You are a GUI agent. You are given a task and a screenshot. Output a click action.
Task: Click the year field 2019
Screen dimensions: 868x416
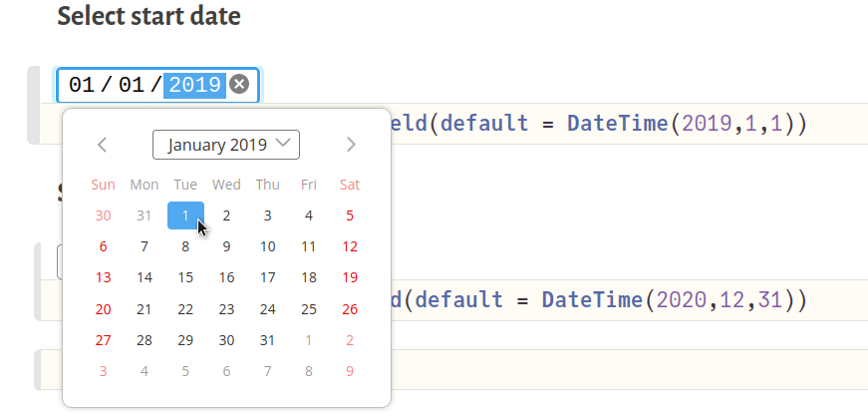(194, 85)
